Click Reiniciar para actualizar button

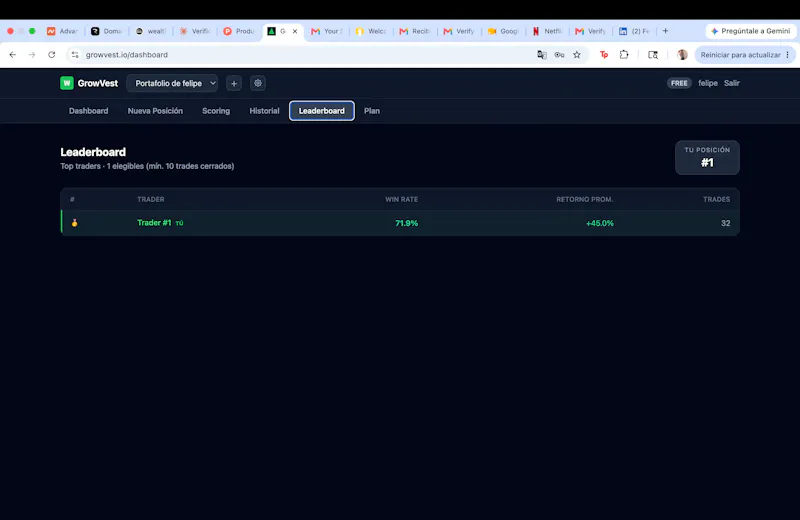(740, 55)
